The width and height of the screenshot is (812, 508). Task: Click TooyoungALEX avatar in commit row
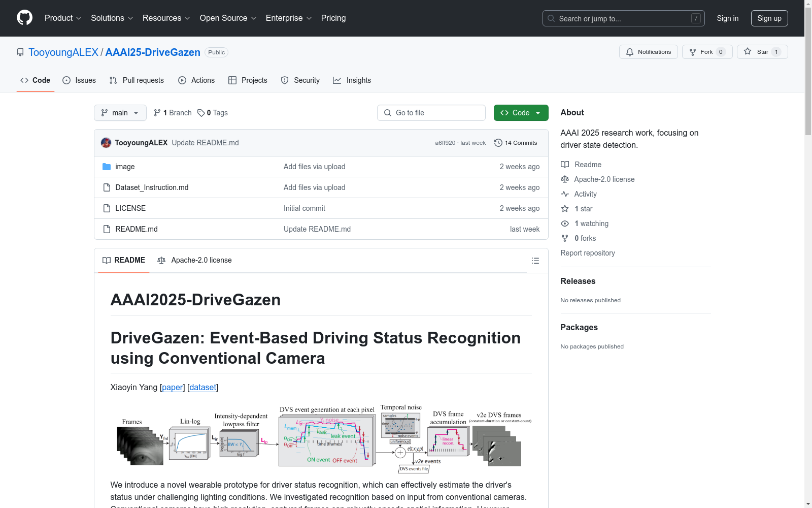coord(106,143)
